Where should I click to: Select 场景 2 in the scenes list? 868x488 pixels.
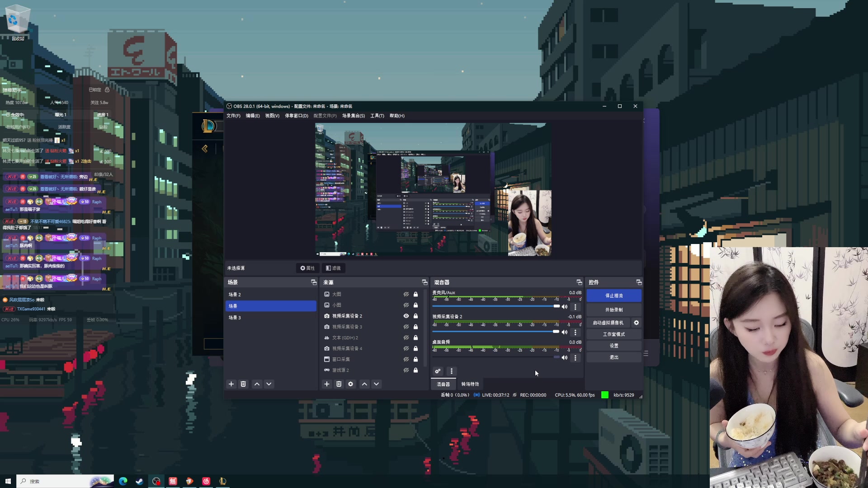(271, 295)
